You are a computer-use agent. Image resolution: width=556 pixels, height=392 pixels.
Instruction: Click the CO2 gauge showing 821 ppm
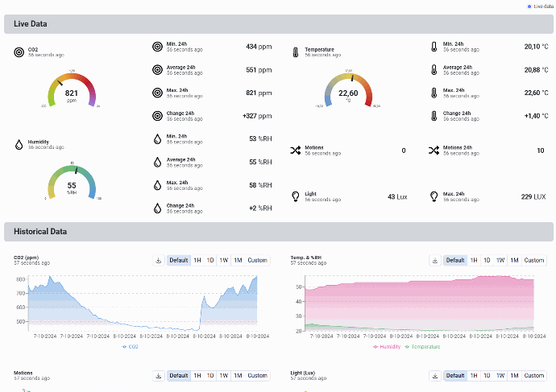point(72,90)
